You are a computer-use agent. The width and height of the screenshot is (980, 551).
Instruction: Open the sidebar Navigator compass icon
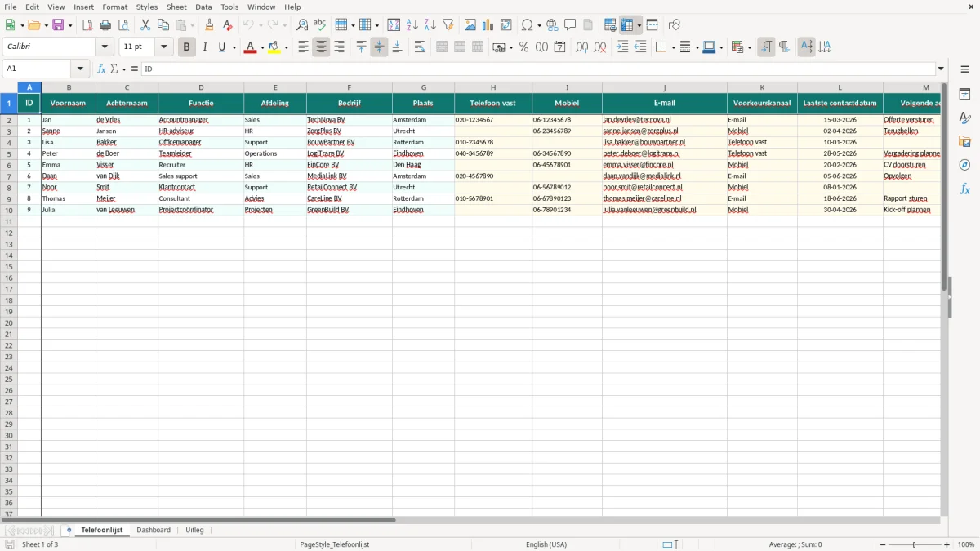(x=965, y=166)
